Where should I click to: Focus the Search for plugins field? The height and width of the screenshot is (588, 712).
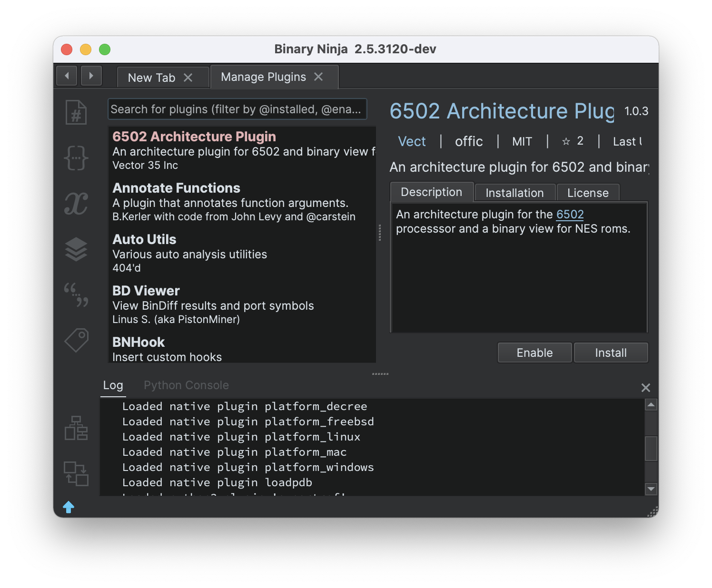tap(237, 109)
